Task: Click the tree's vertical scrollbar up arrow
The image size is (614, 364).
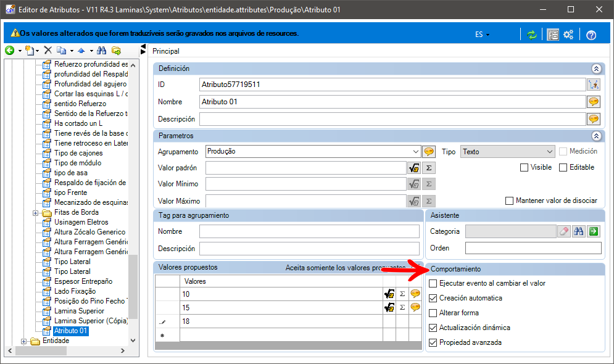Action: point(133,65)
